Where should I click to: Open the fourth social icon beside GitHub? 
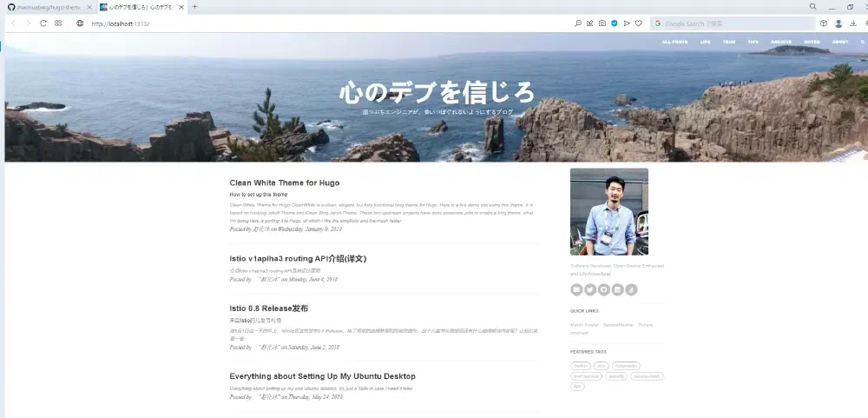(618, 289)
